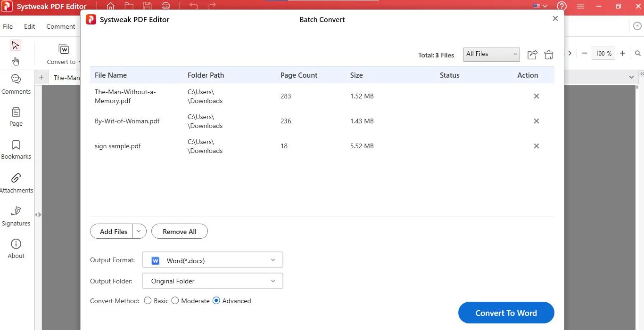This screenshot has height=330, width=644.
Task: Open the Attachments sidebar panel
Action: (x=16, y=183)
